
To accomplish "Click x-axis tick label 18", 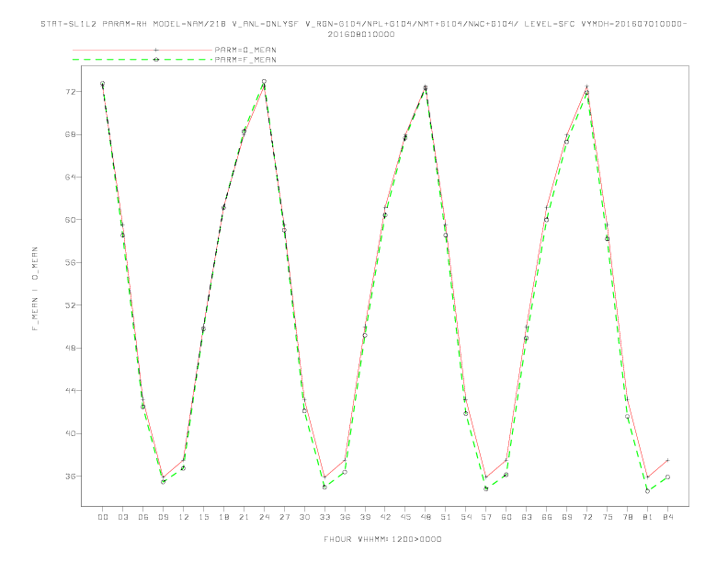I will 224,517.
